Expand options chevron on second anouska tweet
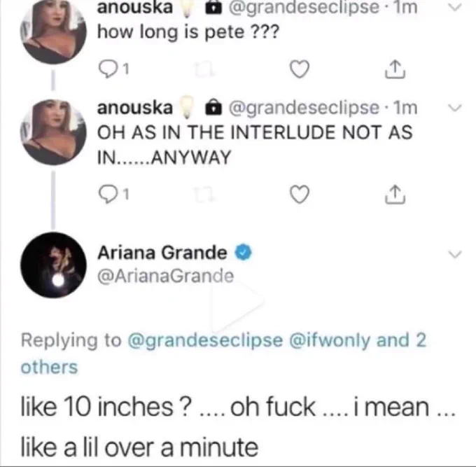 point(455,108)
